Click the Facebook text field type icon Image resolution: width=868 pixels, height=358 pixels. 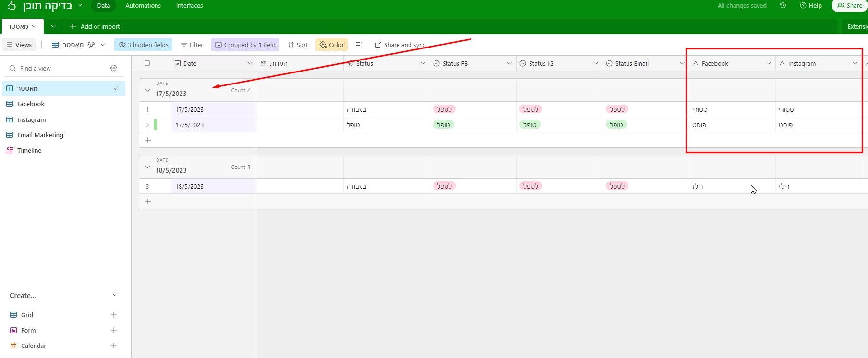696,63
